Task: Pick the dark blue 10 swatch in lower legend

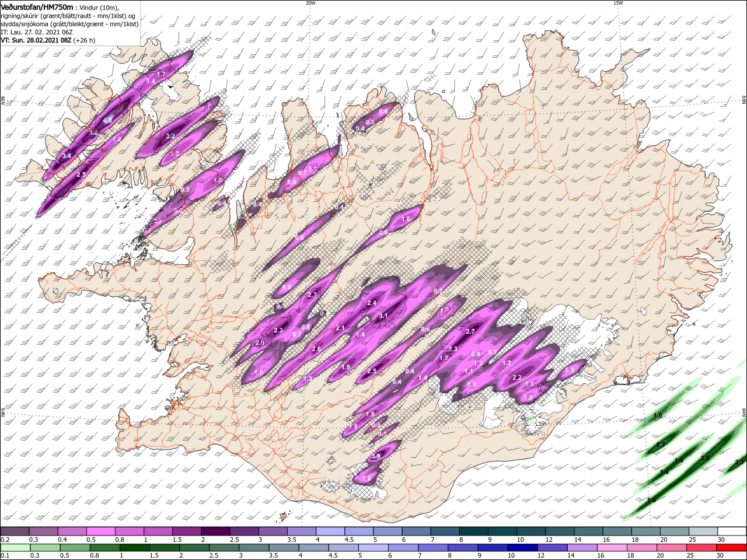Action: pos(522,548)
